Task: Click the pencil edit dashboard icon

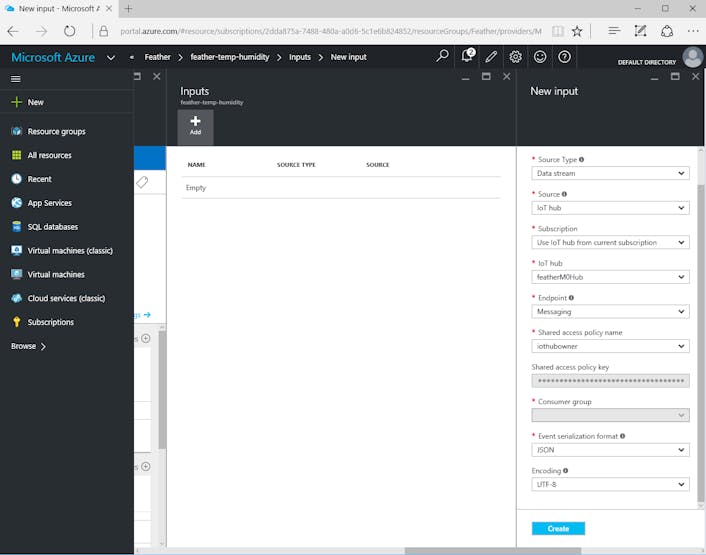Action: point(491,57)
